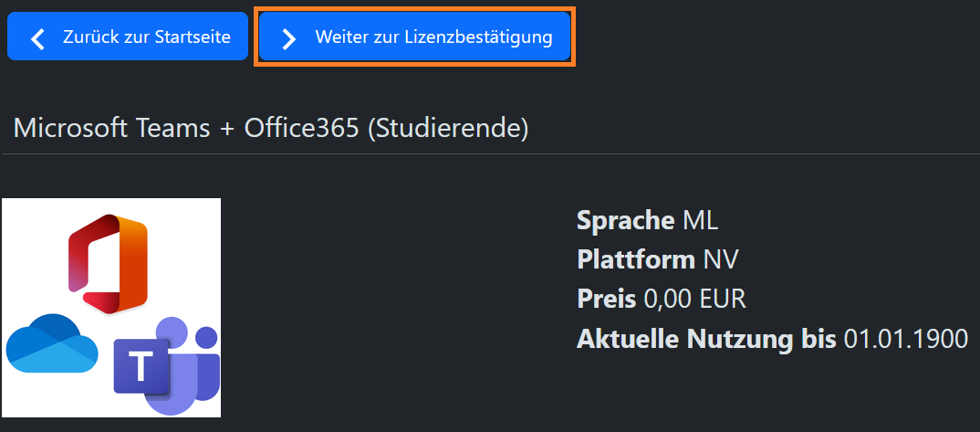The image size is (980, 432).
Task: Click the Preis label
Action: pos(607,300)
